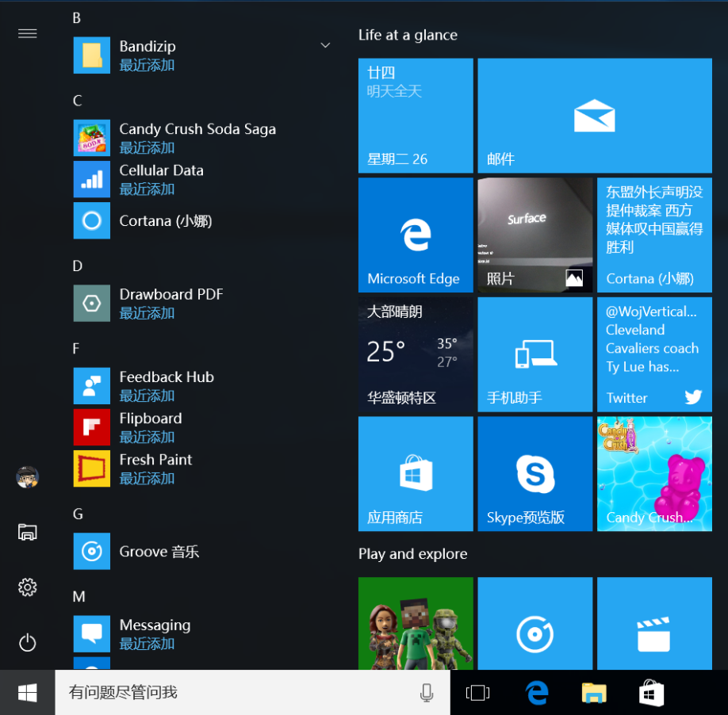This screenshot has height=715, width=728.
Task: Open File Explorer from Start sidebar
Action: pos(28,532)
